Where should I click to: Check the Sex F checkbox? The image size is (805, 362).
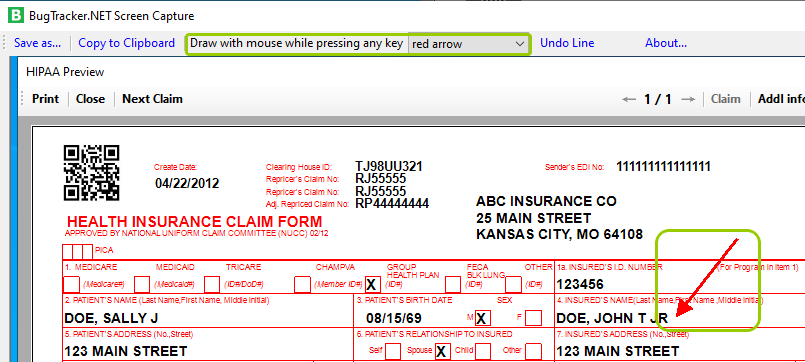pos(533,318)
